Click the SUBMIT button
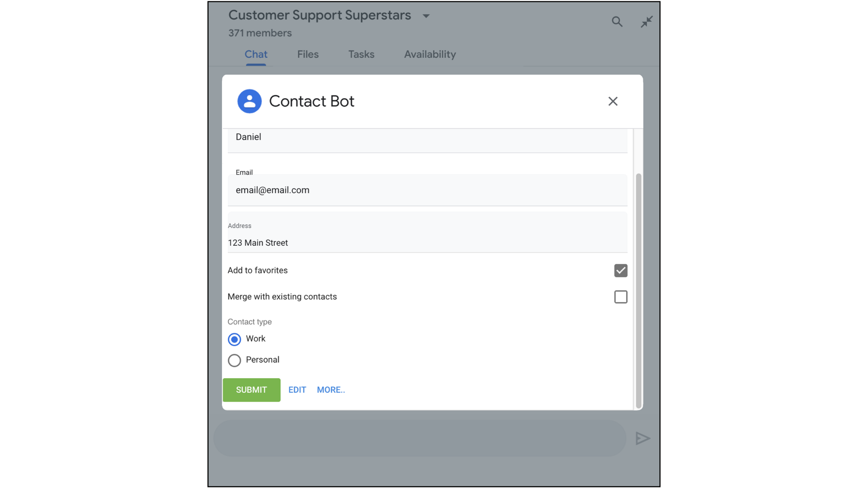 (251, 389)
